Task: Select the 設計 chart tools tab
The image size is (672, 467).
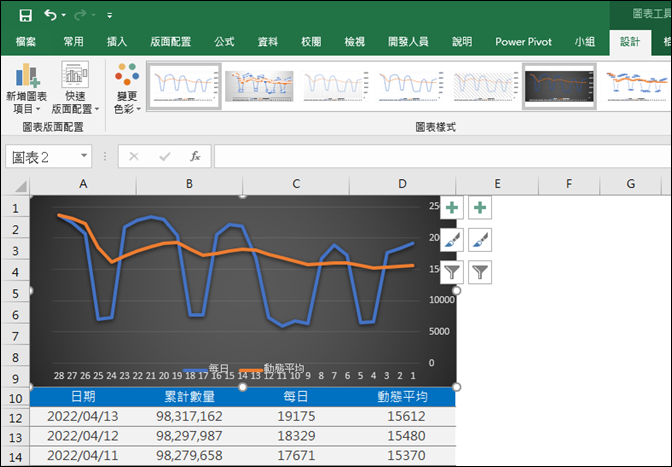Action: pyautogui.click(x=630, y=42)
